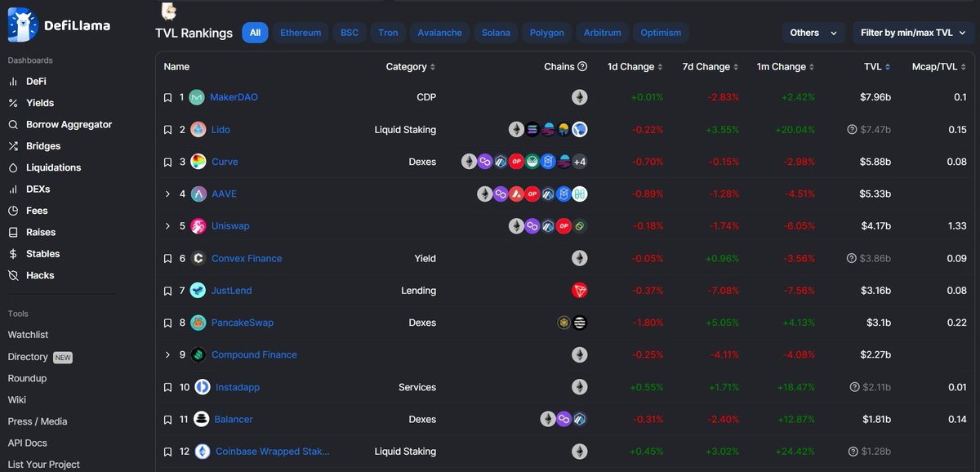Open the Convex Finance link
Viewport: 980px width, 472px height.
click(247, 259)
